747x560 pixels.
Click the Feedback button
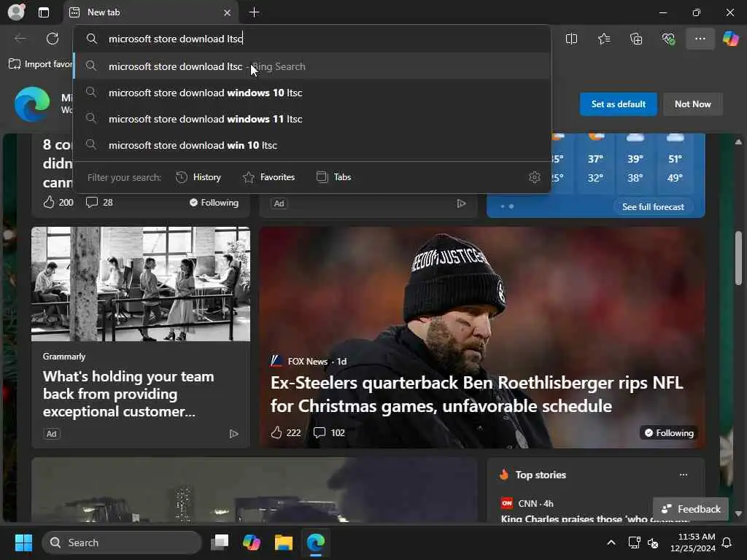click(x=691, y=509)
